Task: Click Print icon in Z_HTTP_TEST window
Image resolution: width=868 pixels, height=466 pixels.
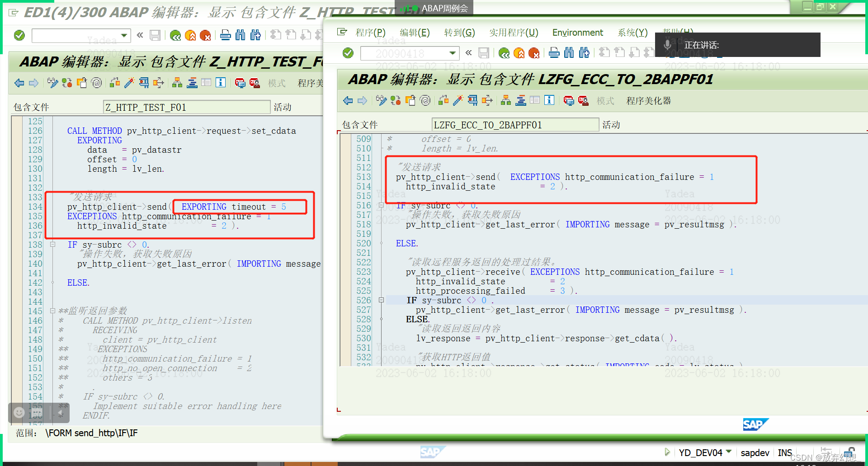Action: tap(225, 35)
